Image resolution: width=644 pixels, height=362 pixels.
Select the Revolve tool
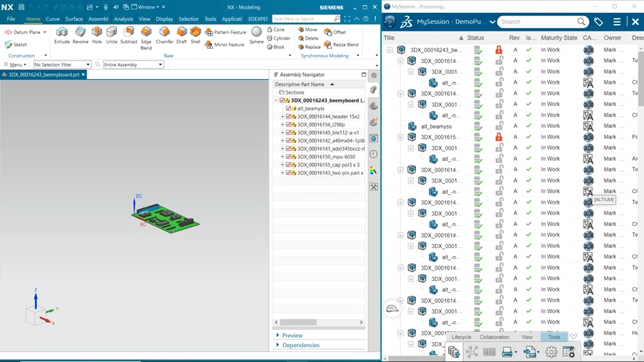[80, 36]
